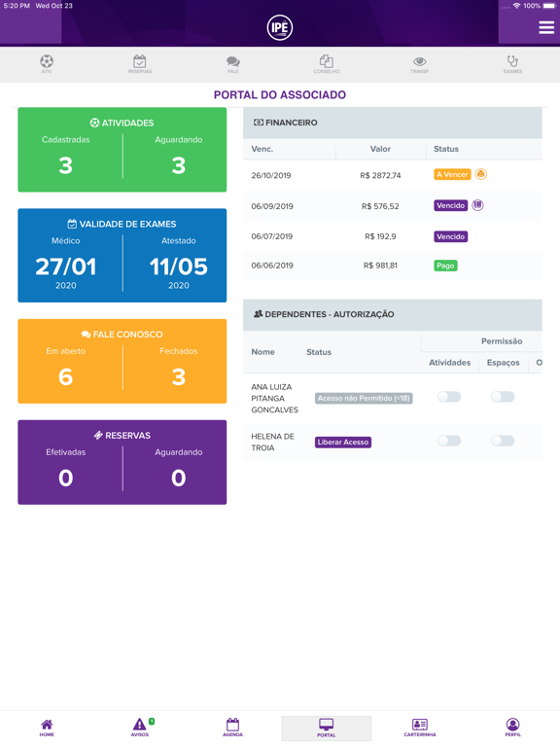The height and width of the screenshot is (747, 560).
Task: Click the Venc. column header
Action: [262, 149]
